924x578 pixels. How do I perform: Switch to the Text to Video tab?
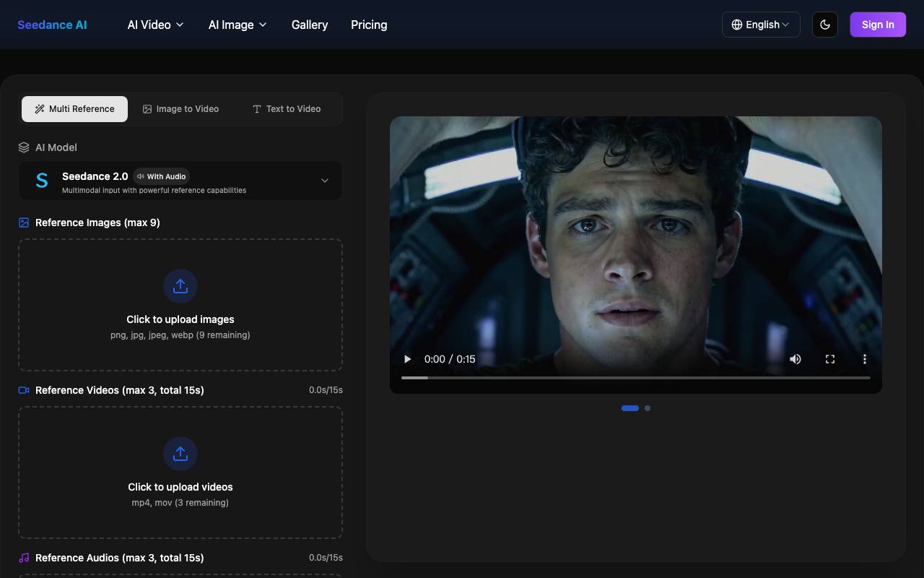pyautogui.click(x=287, y=109)
